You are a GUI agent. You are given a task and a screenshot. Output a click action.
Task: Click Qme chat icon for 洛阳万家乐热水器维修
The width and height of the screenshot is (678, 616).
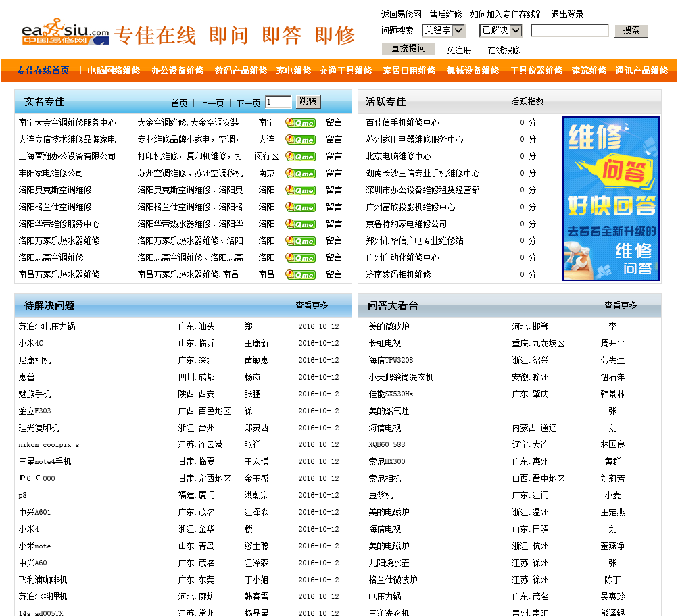(x=300, y=240)
